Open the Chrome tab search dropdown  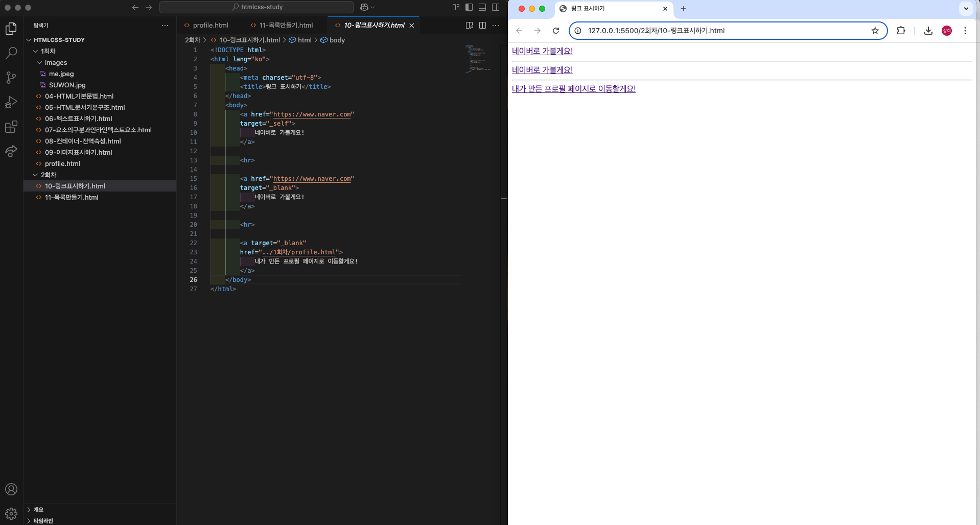click(x=966, y=9)
